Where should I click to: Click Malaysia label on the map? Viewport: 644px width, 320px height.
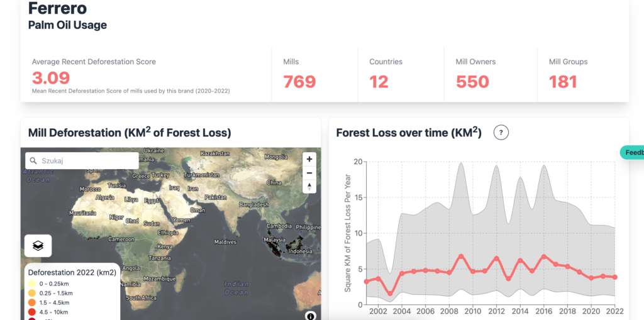point(275,240)
